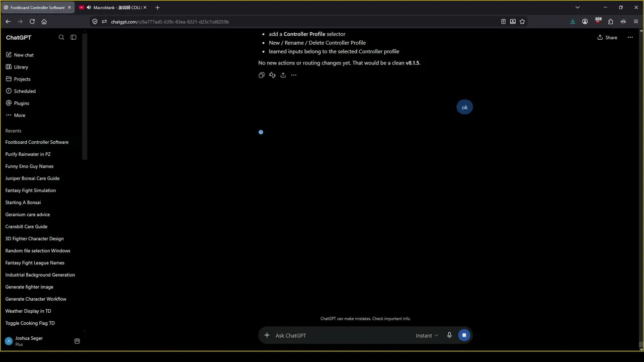Mute the Macroblank tab audio

[x=89, y=8]
